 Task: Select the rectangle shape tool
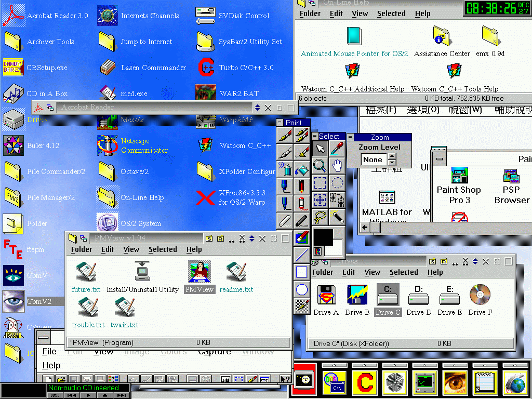click(301, 272)
